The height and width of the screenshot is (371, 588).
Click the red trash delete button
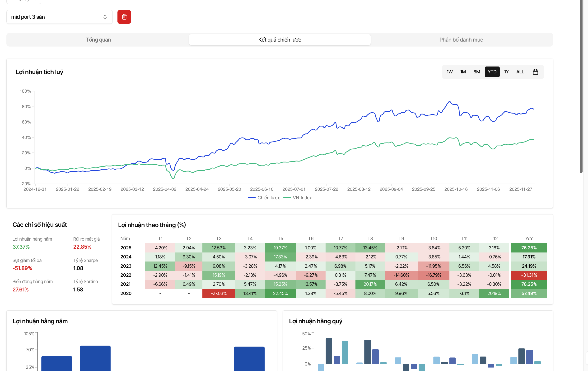coord(124,17)
